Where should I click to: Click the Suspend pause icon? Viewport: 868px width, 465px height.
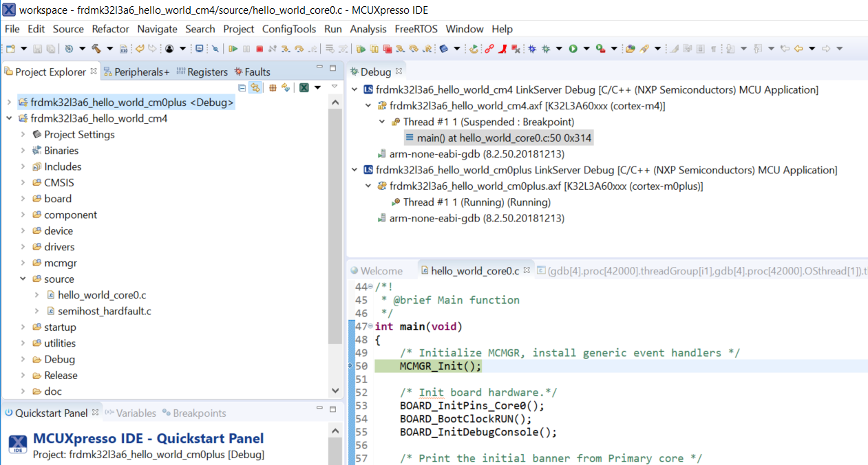coord(246,49)
